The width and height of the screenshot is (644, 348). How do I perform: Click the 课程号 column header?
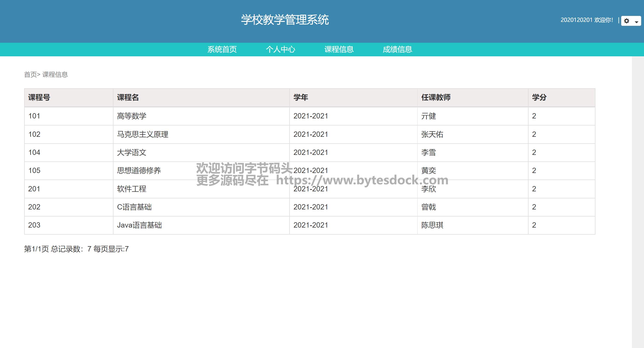[39, 97]
